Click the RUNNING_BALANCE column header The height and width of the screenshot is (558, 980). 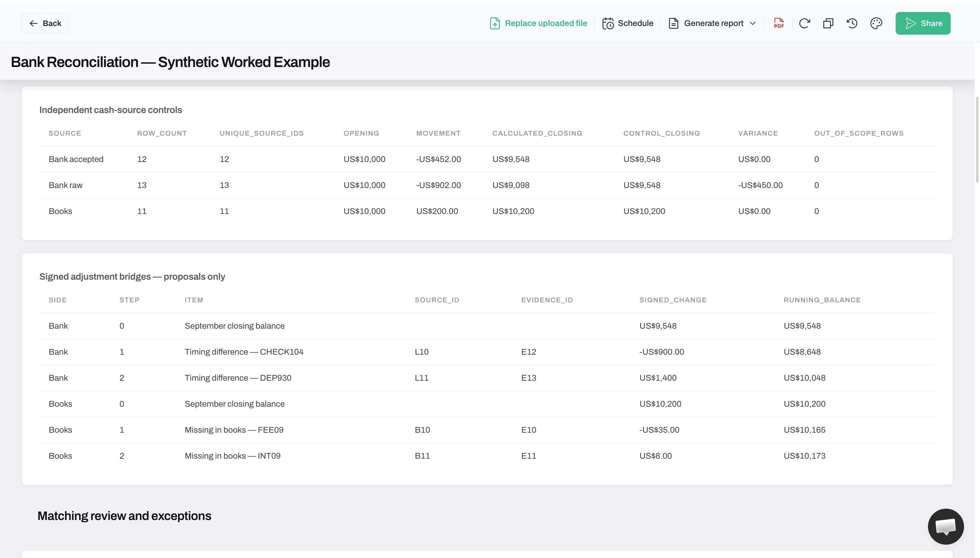pos(822,300)
